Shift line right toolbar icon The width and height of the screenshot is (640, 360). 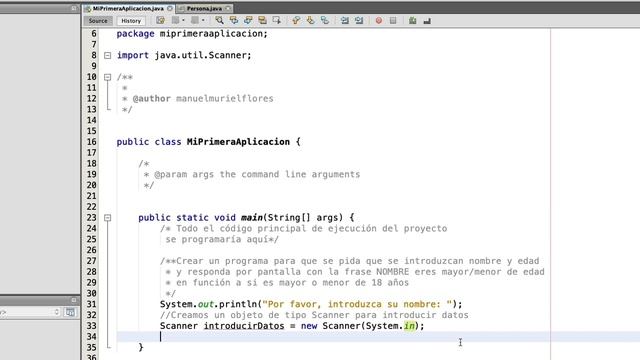(x=359, y=20)
